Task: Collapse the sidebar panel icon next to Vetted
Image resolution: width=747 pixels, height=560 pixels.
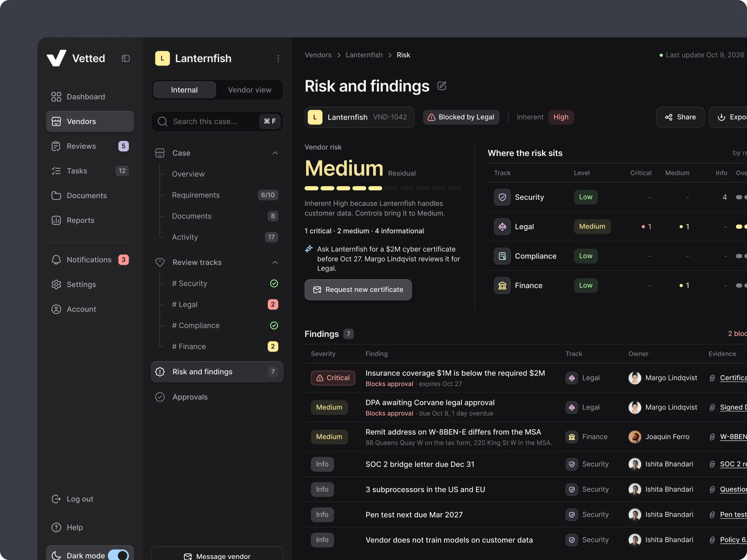Action: [125, 58]
